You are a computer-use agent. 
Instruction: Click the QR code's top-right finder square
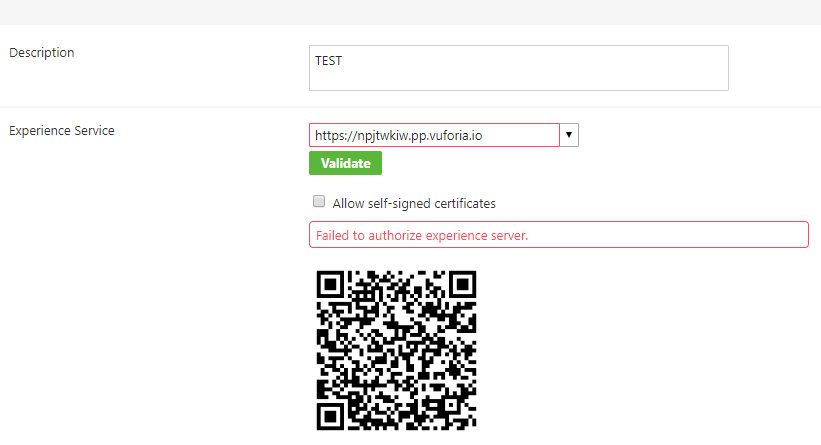[x=462, y=285]
